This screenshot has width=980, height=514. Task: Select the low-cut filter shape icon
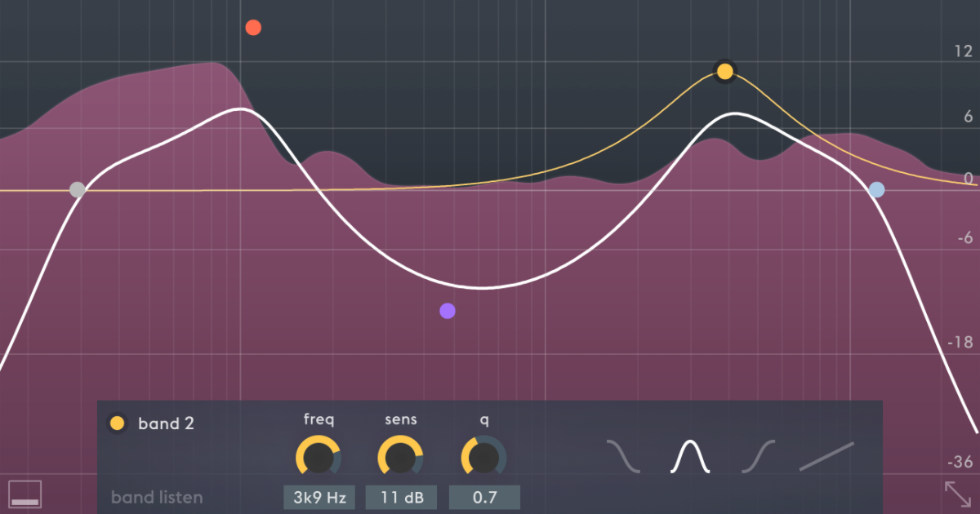point(758,457)
